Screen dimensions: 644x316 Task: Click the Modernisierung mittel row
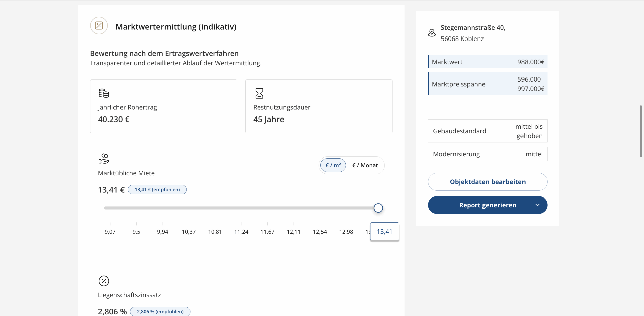point(488,154)
